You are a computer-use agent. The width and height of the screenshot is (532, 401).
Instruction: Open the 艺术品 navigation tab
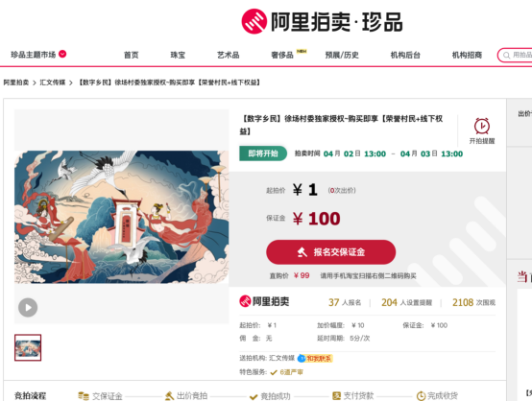(x=228, y=55)
